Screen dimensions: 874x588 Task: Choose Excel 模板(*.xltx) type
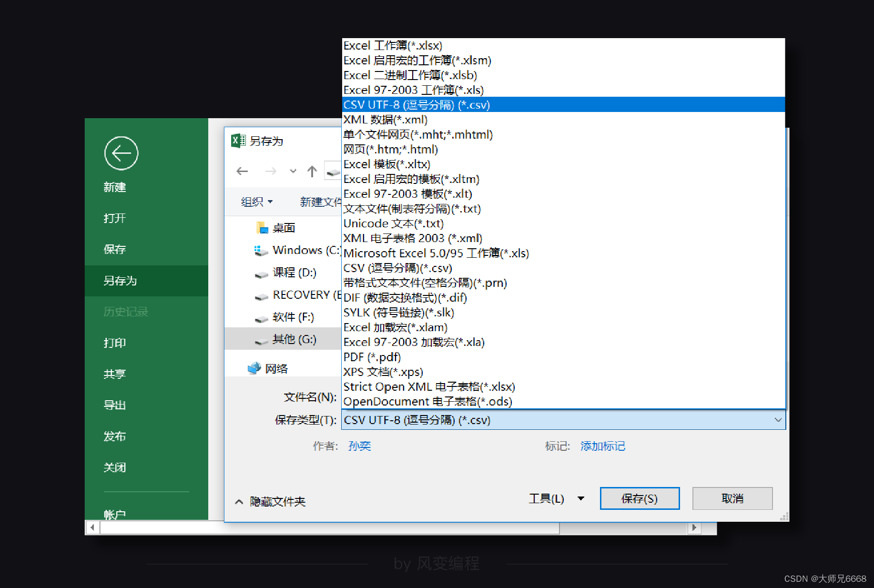coord(563,164)
